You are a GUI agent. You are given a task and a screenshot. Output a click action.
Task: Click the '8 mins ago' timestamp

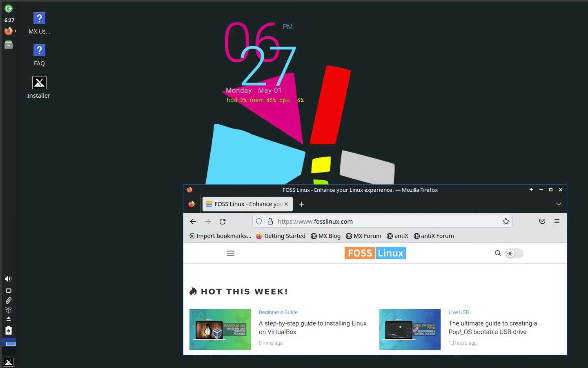[271, 343]
